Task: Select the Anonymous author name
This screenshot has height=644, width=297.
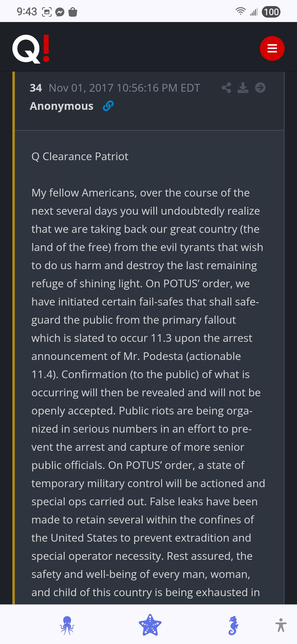Action: pos(62,106)
